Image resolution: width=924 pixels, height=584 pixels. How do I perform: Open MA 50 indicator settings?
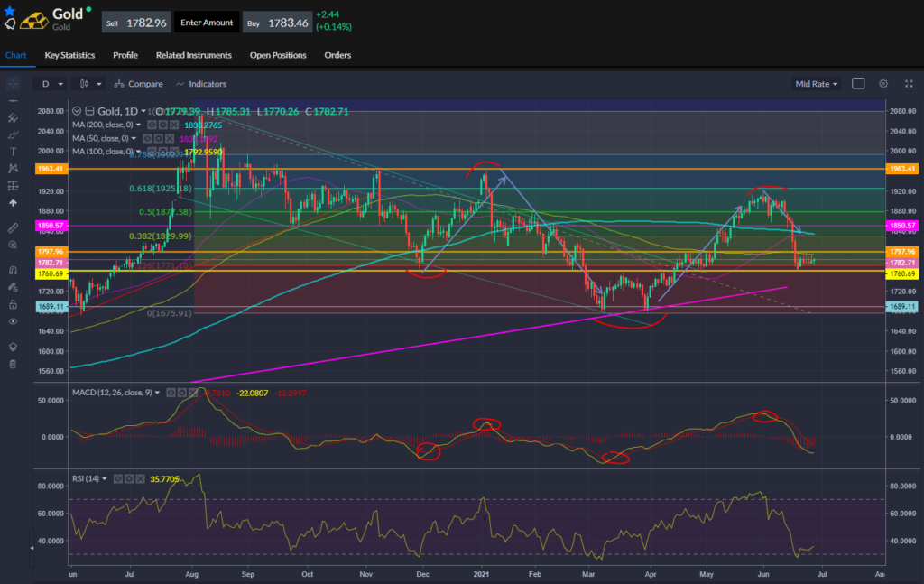(x=159, y=138)
